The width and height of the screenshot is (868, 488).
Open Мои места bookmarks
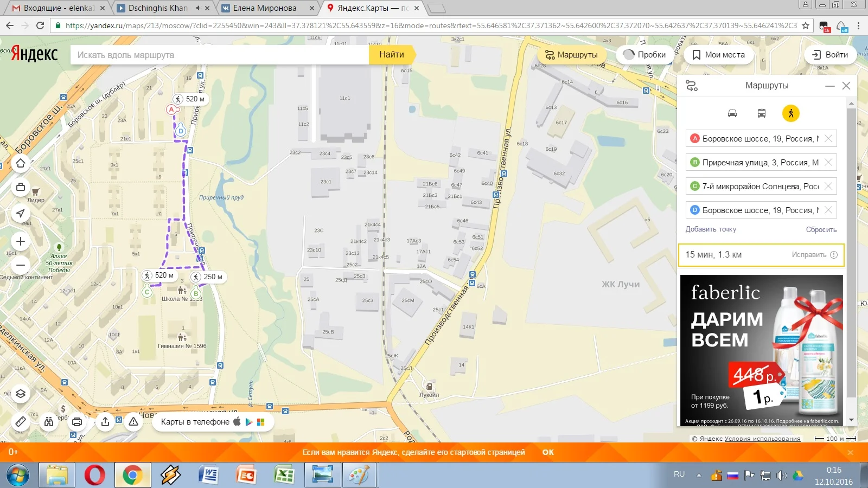tap(719, 55)
